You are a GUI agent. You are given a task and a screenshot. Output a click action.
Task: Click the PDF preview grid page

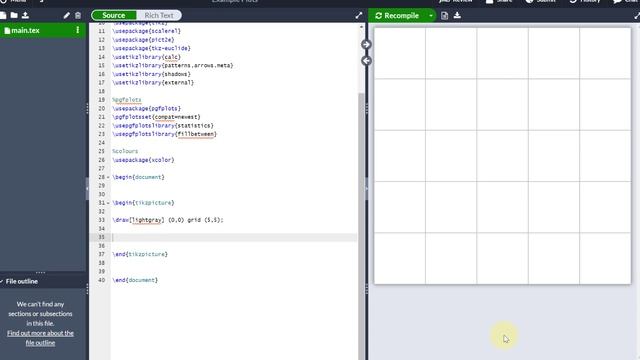pyautogui.click(x=502, y=156)
